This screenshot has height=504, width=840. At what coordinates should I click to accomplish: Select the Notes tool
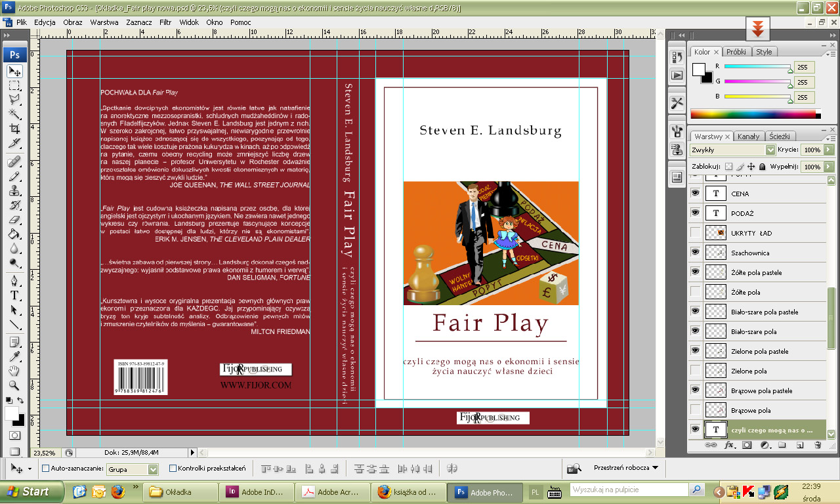pos(14,343)
